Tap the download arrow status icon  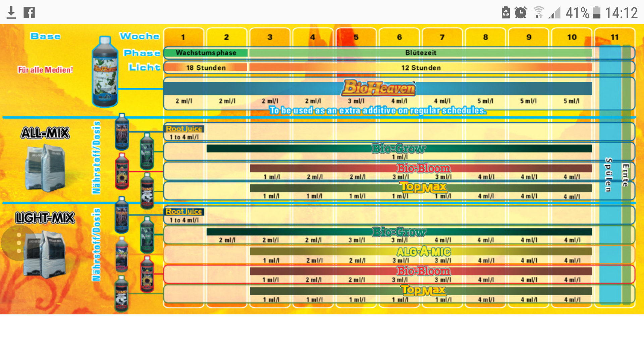(x=11, y=13)
